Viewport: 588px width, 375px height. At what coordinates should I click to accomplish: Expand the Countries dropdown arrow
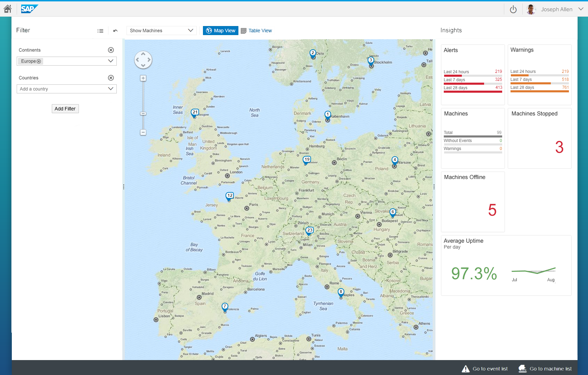(x=111, y=89)
